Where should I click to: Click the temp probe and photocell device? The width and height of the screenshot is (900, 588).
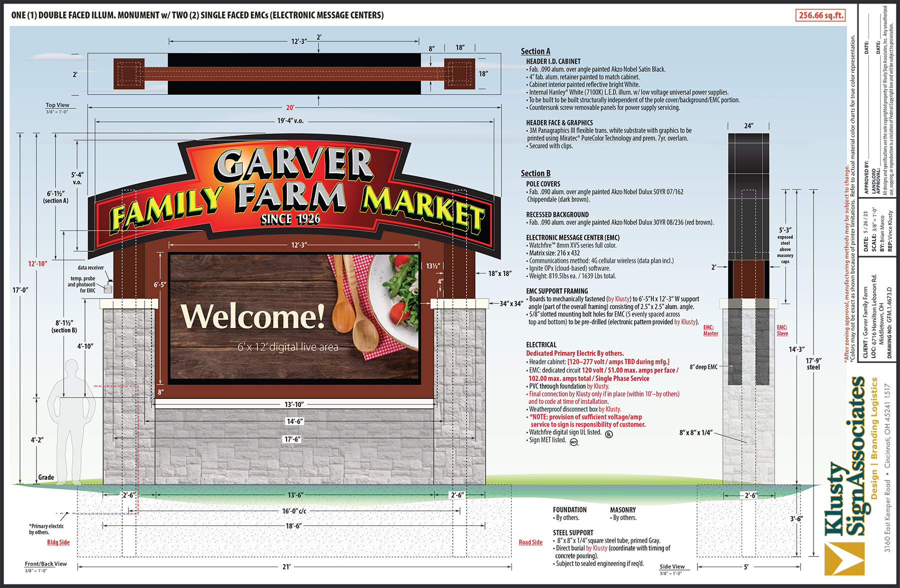(x=107, y=287)
